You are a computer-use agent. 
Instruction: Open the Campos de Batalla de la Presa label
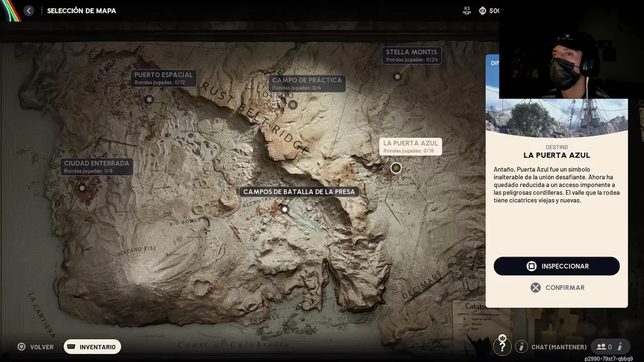point(299,192)
